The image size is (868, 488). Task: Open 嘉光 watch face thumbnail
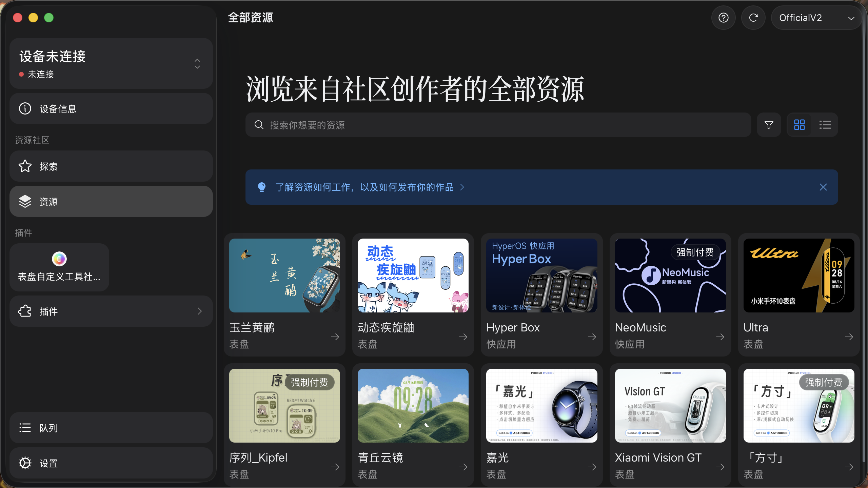541,406
